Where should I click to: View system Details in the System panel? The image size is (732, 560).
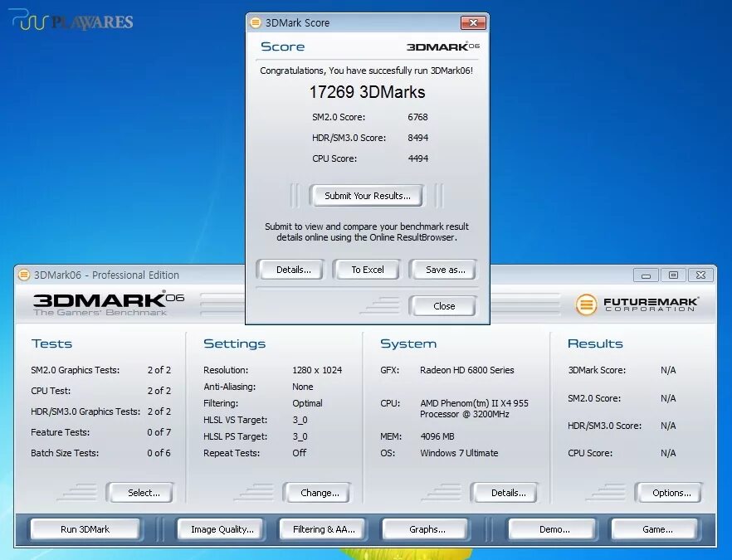coord(505,492)
